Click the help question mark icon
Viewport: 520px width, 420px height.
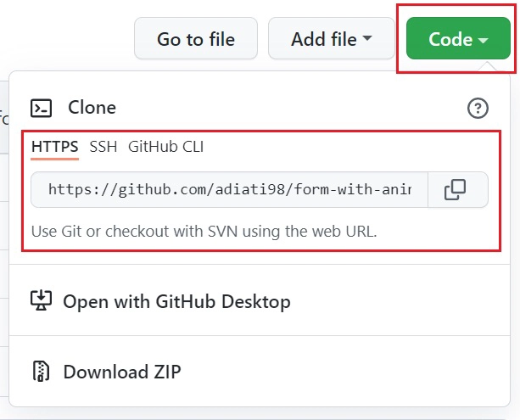pos(478,108)
